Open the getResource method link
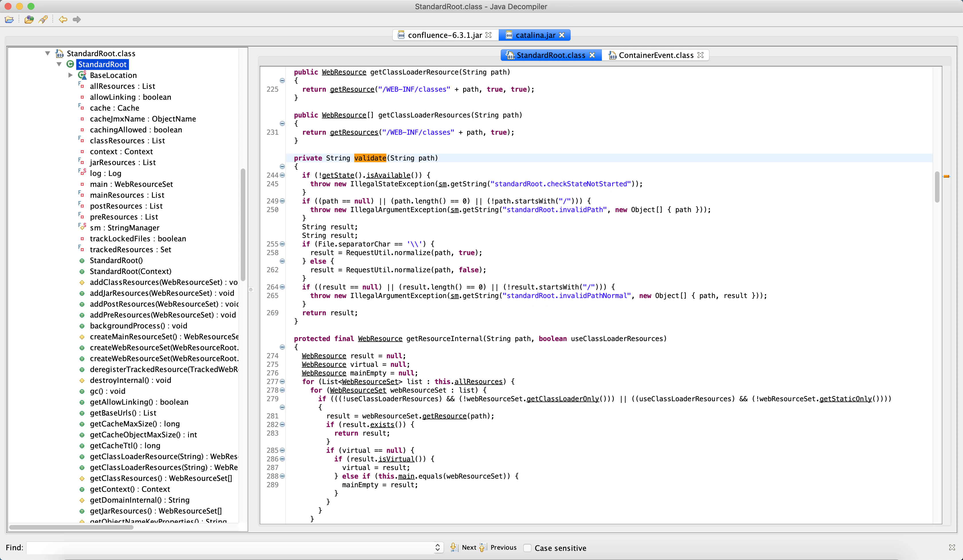The height and width of the screenshot is (560, 963). point(352,89)
